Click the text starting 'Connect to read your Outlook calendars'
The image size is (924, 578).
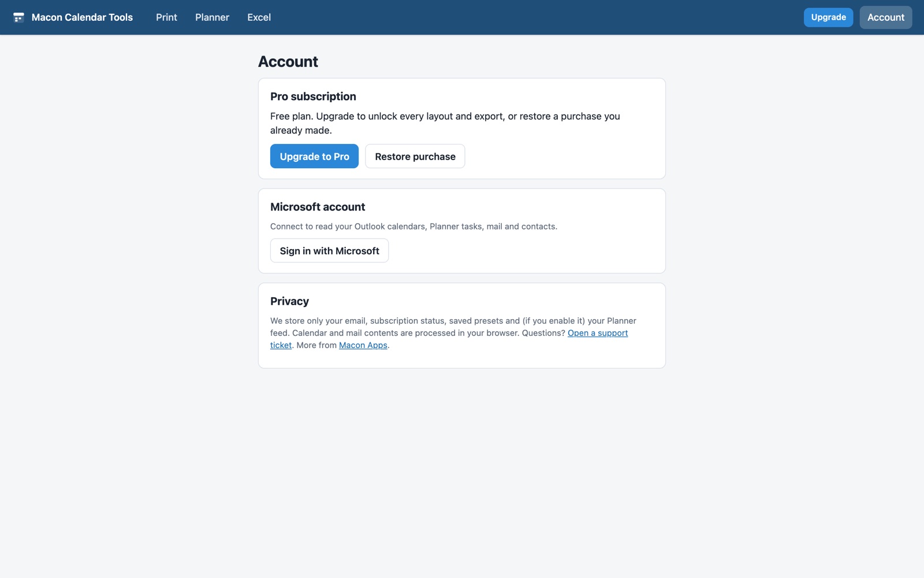click(413, 227)
